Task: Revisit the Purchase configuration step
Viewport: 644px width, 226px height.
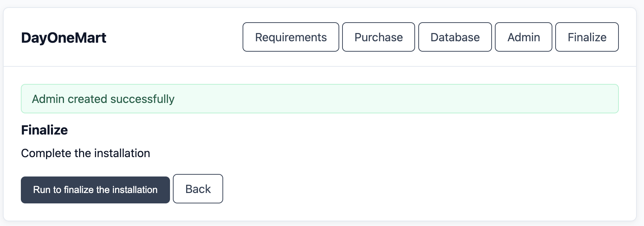Action: [x=378, y=37]
